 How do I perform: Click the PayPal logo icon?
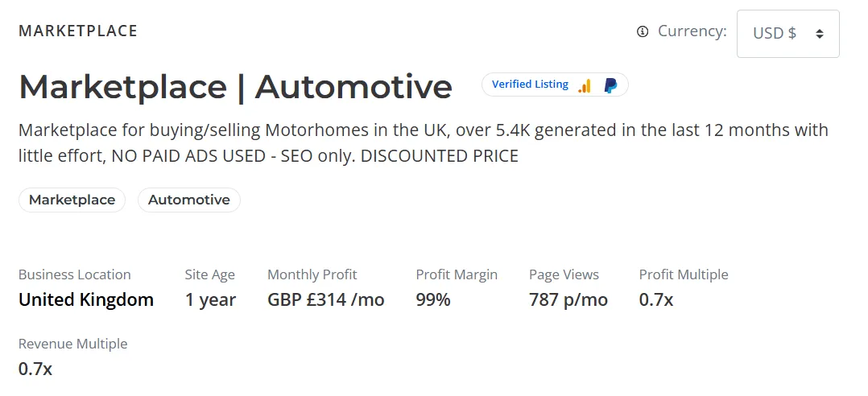[610, 85]
